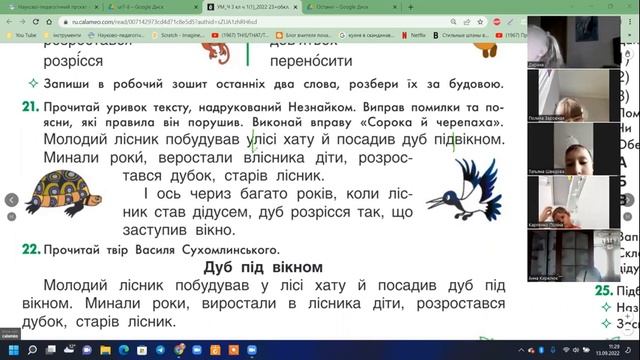640x360 pixels.
Task: Open a new browser tab
Action: tap(411, 7)
